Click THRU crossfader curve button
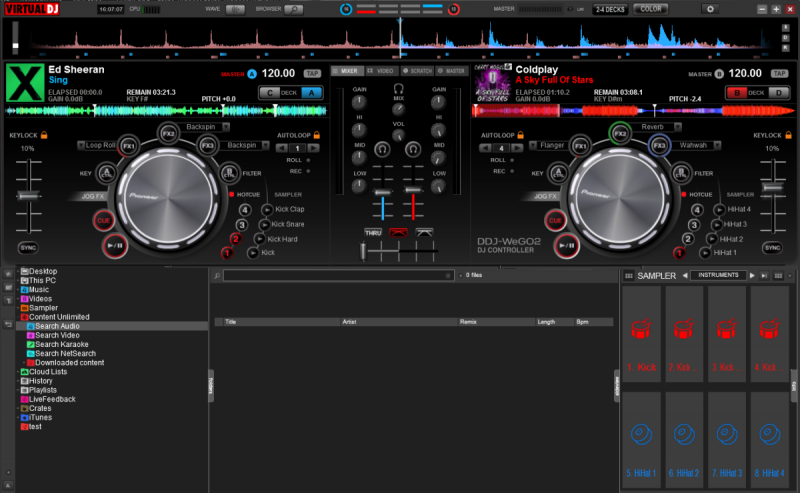Viewport: 800px width, 493px height. tap(373, 233)
